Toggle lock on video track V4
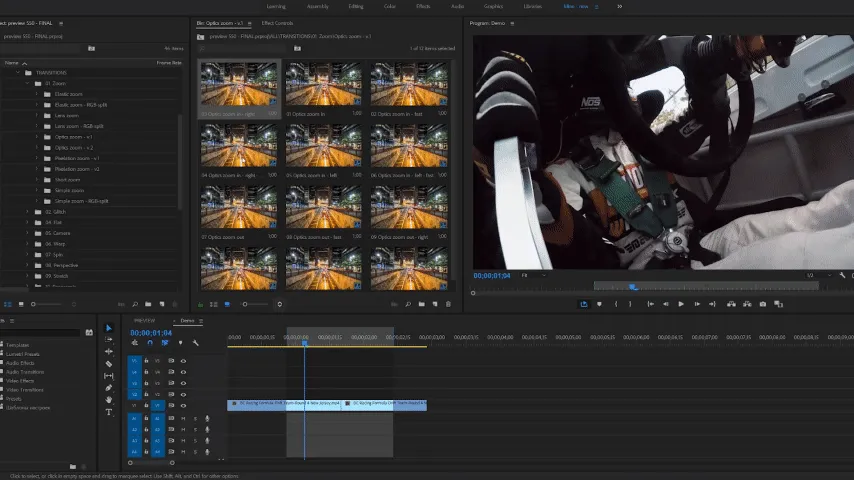This screenshot has height=480, width=854. coord(146,372)
